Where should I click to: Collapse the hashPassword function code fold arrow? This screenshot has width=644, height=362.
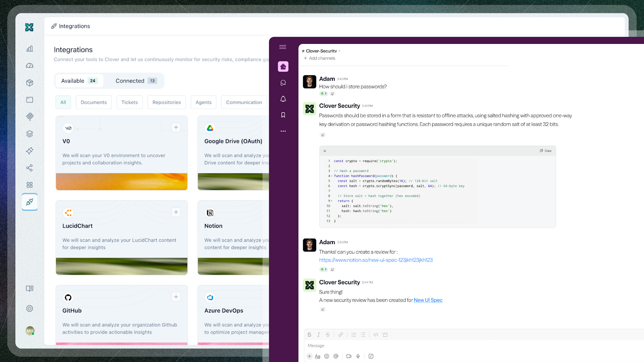click(331, 176)
